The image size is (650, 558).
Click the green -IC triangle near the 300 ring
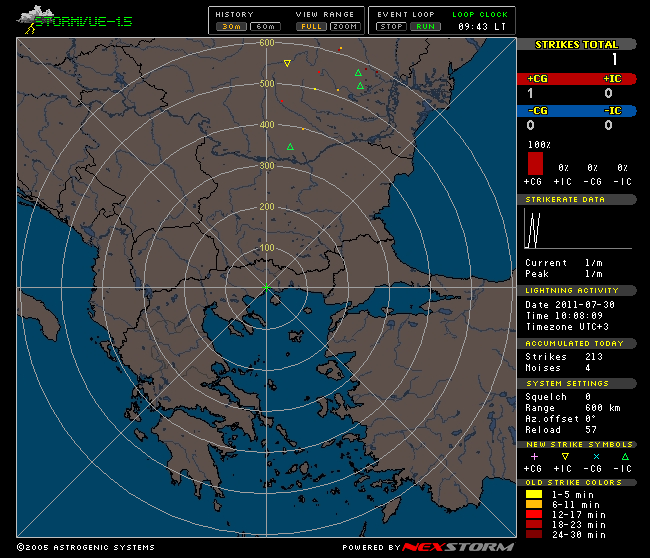(290, 147)
